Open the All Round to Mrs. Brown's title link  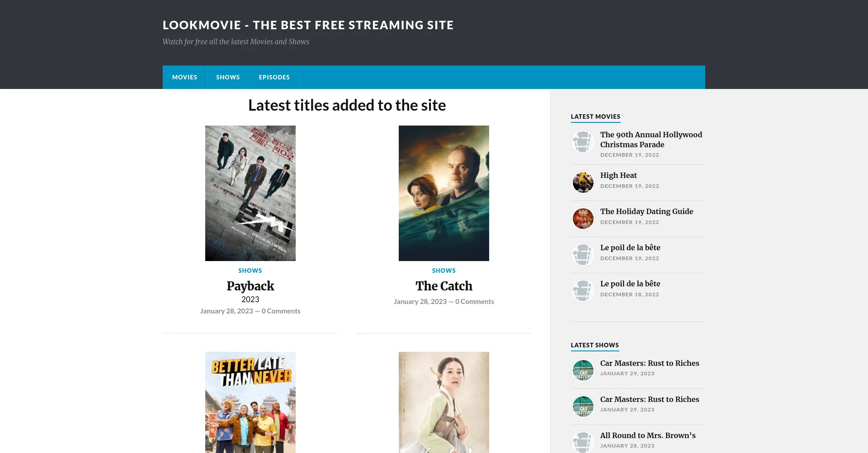[x=648, y=435]
